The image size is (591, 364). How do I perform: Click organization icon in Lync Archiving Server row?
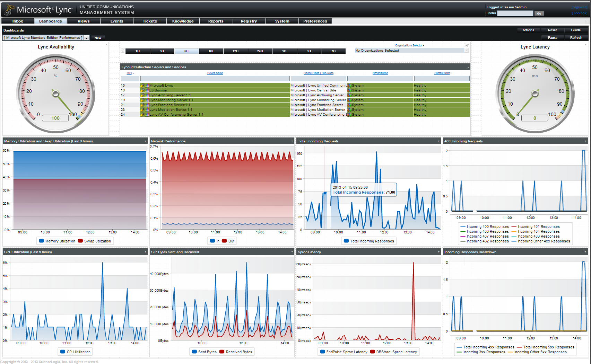[x=349, y=95]
